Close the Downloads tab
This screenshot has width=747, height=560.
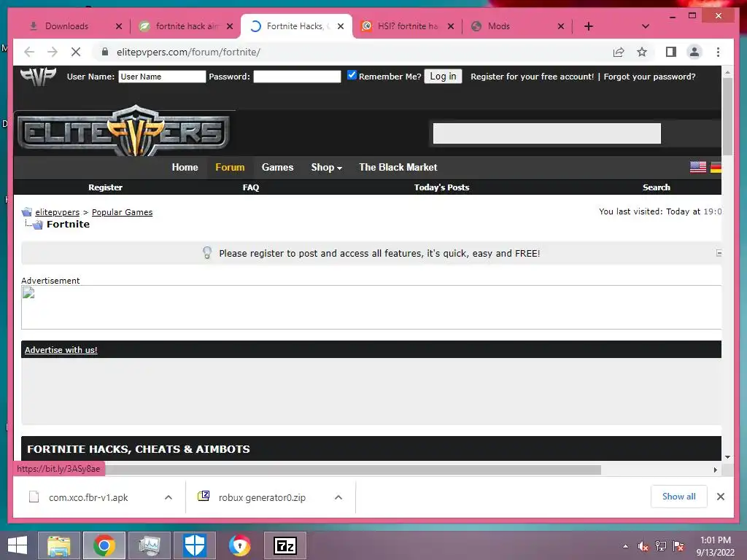119,26
